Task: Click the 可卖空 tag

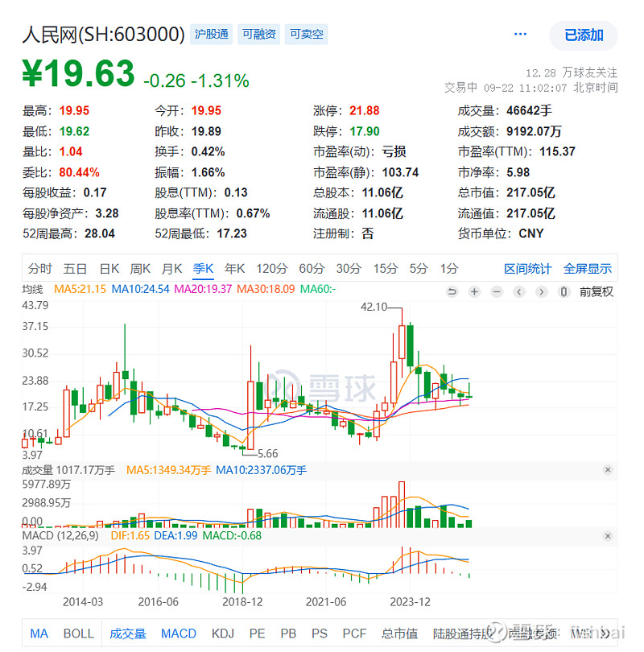Action: point(307,34)
